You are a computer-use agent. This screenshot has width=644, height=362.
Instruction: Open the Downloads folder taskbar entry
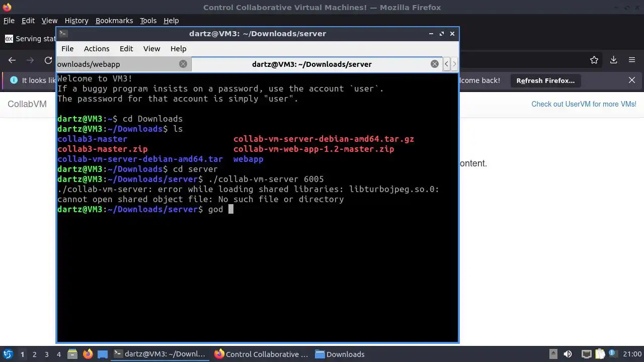[x=340, y=354]
